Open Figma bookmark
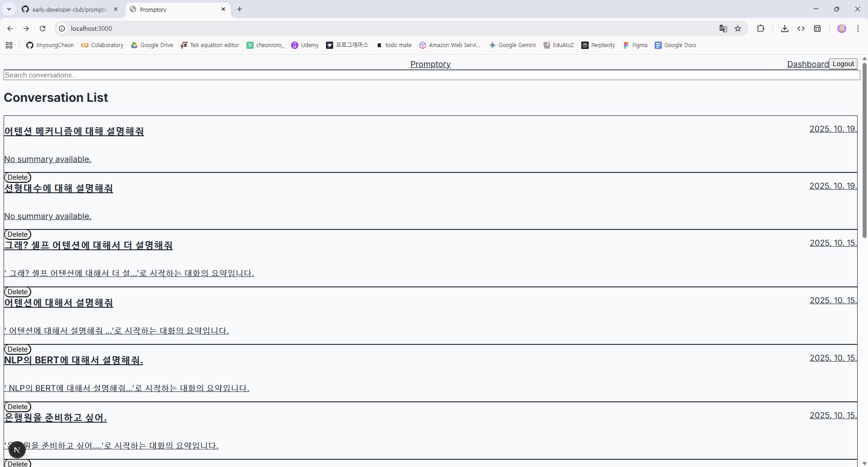 (635, 45)
